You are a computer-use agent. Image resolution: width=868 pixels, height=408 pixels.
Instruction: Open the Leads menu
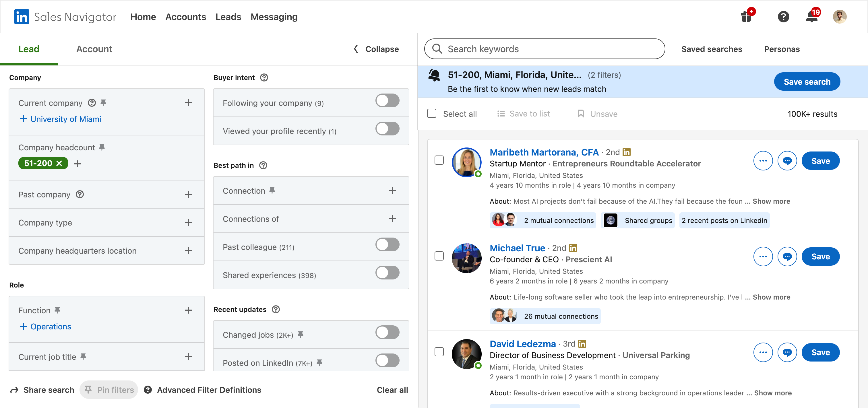pos(228,17)
